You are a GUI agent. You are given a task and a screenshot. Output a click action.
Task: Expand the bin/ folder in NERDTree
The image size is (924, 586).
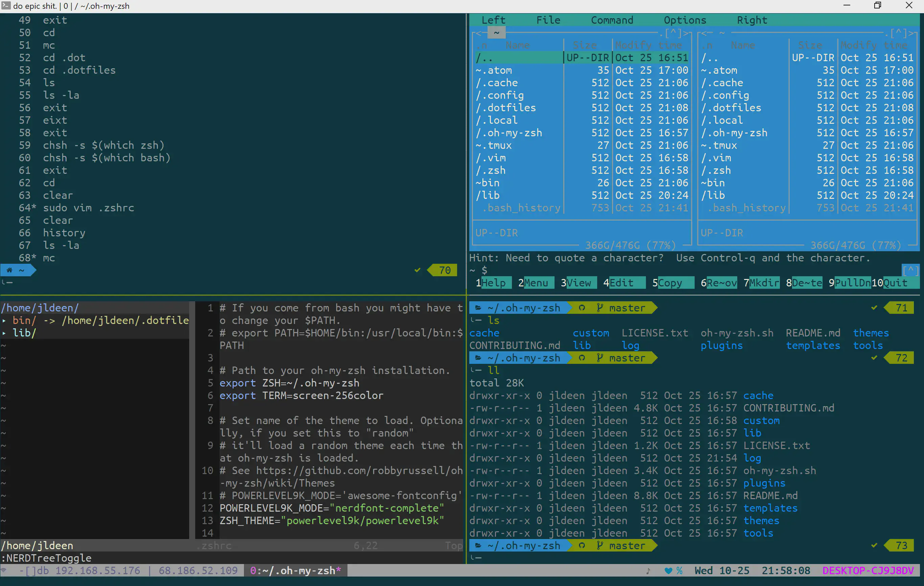(x=4, y=320)
